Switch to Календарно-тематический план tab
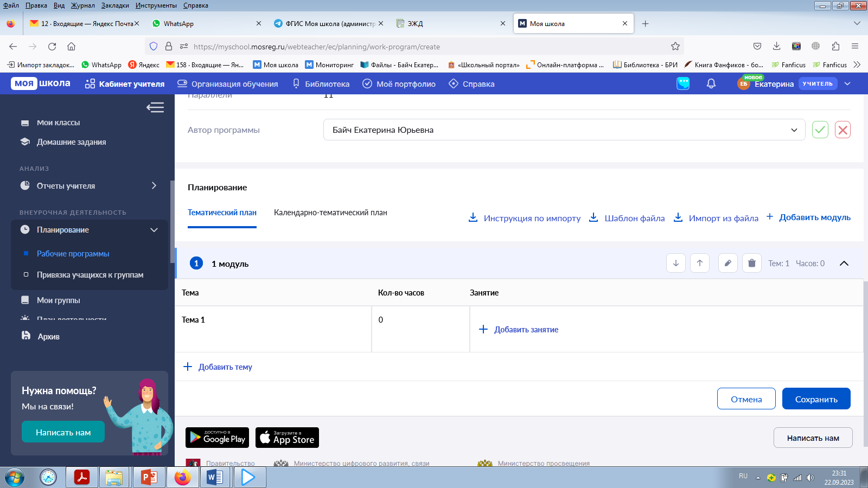Viewport: 868px width, 488px height. tap(330, 213)
